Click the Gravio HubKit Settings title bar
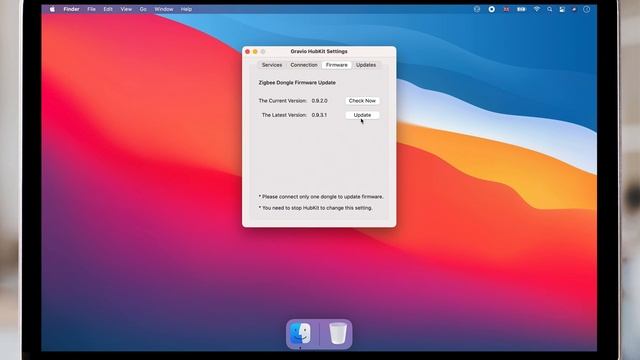The height and width of the screenshot is (360, 640). pos(319,51)
